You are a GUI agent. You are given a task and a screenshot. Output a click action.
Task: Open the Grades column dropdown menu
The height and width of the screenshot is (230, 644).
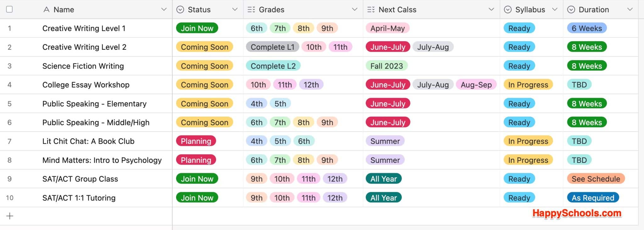pos(354,9)
